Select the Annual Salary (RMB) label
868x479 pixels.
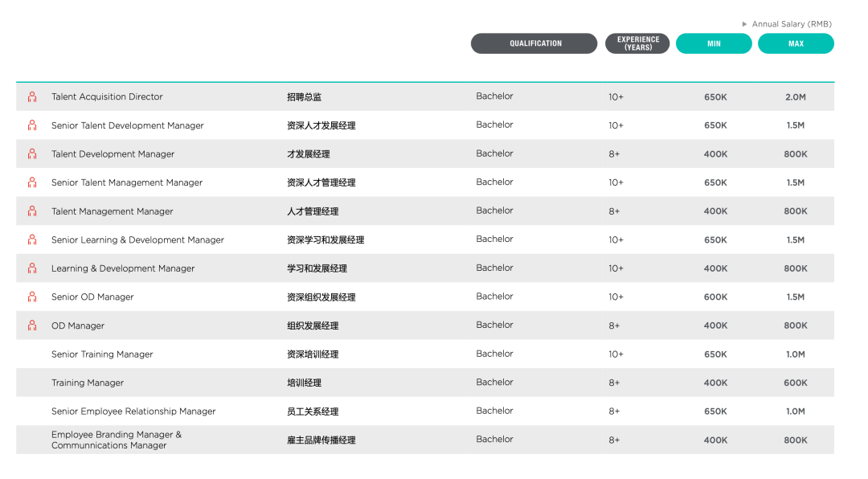792,24
